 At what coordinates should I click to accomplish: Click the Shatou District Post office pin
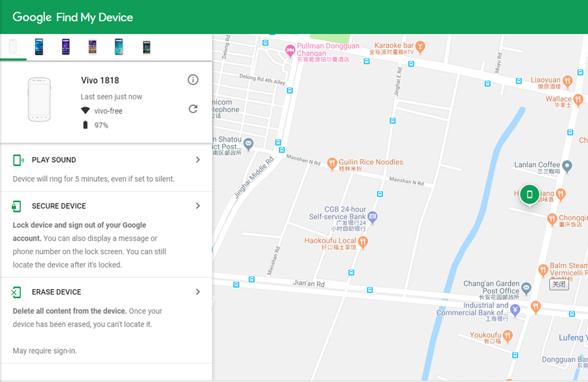tap(248, 144)
